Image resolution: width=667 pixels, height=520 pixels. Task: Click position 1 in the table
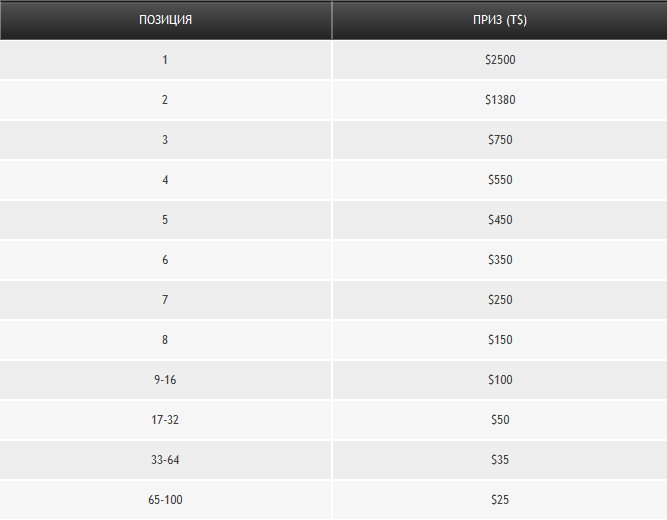[x=165, y=60]
